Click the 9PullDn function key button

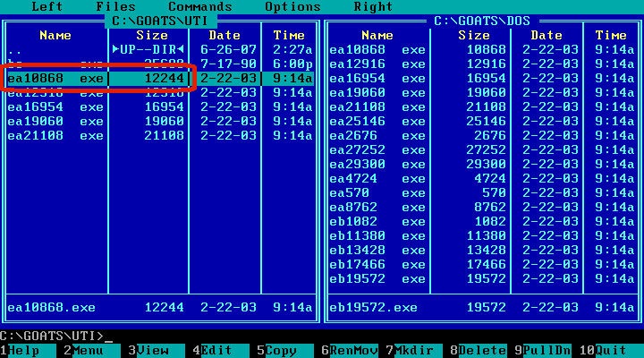tap(543, 351)
